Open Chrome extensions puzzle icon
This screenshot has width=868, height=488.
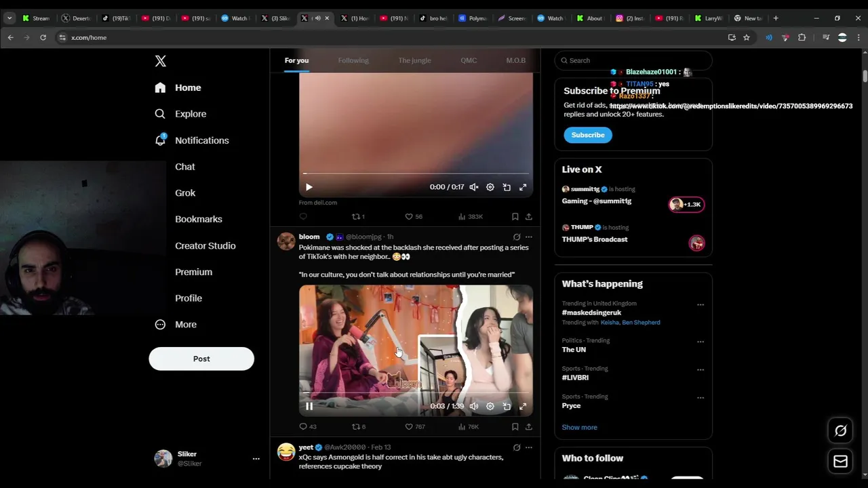tap(802, 37)
